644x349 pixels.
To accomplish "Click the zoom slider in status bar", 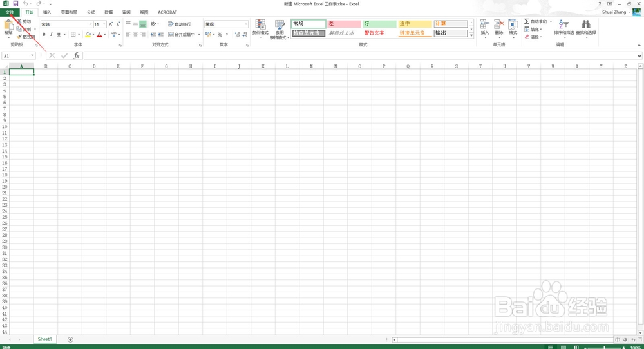I will (x=604, y=347).
